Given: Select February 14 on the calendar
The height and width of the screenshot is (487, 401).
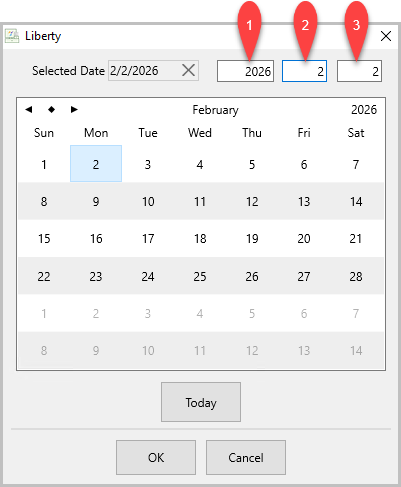Looking at the screenshot, I should [356, 201].
